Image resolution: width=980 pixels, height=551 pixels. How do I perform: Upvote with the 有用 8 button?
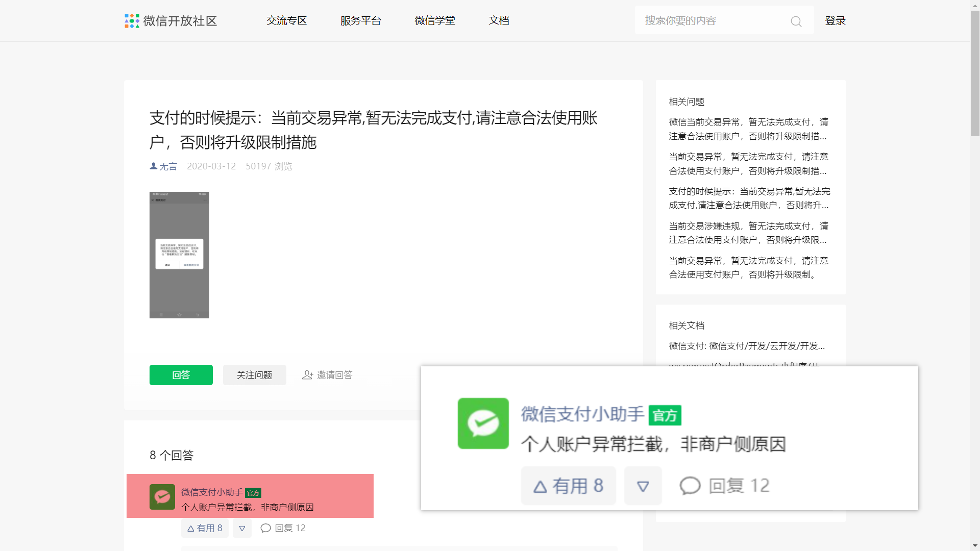click(205, 528)
